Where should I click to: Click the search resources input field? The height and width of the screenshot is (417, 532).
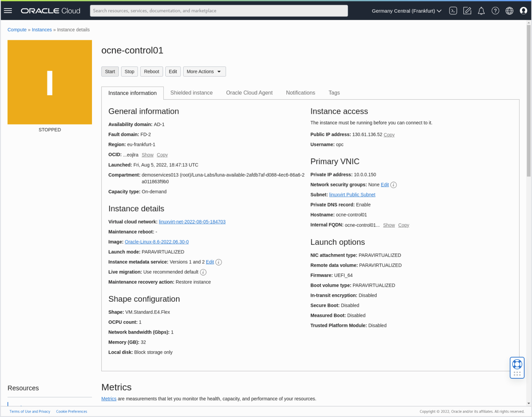tap(219, 10)
